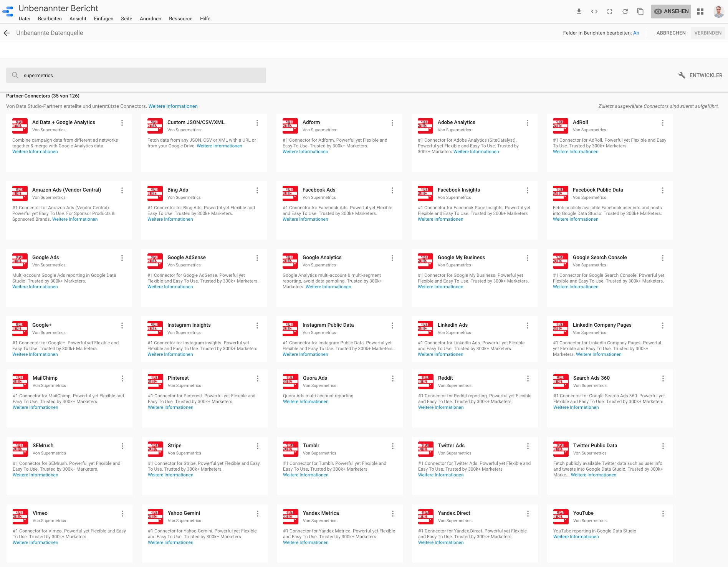Open Weitere Informationen for Twitter Public Data
The height and width of the screenshot is (567, 728).
point(594,475)
